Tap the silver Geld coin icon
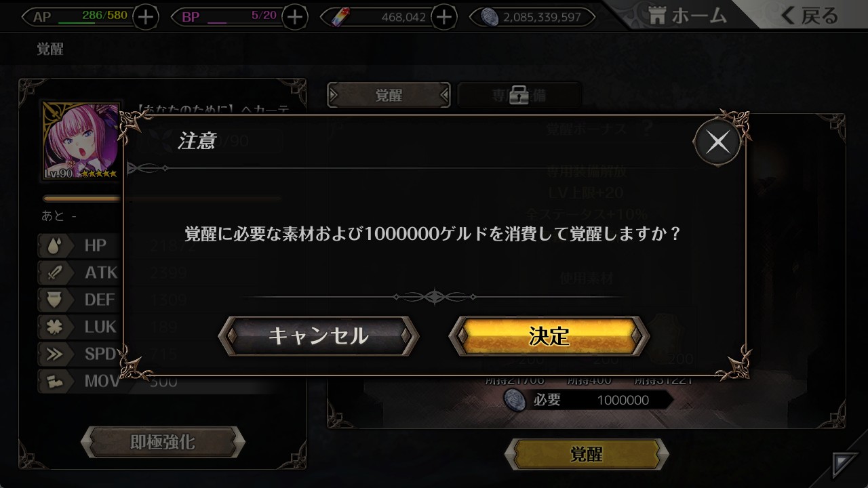 489,17
